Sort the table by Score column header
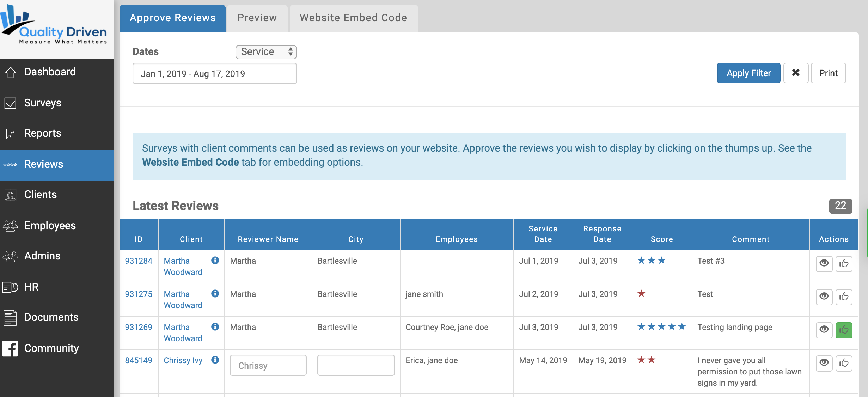Viewport: 868px width, 397px height. [x=661, y=239]
